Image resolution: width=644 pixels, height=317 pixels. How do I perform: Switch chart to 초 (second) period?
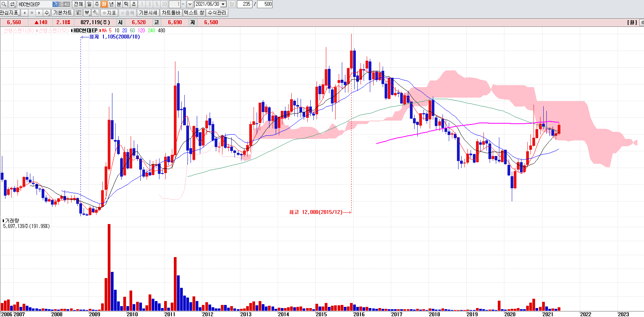(x=134, y=4)
